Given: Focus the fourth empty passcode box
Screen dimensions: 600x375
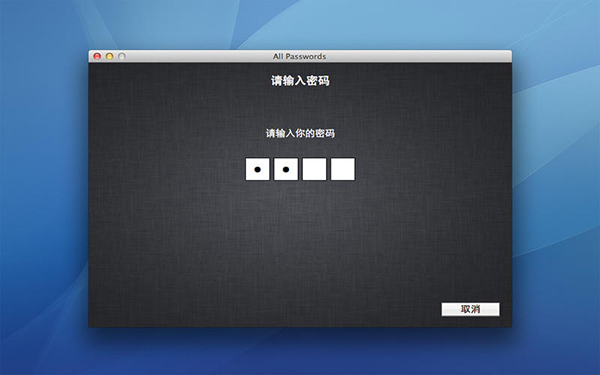Looking at the screenshot, I should (343, 169).
